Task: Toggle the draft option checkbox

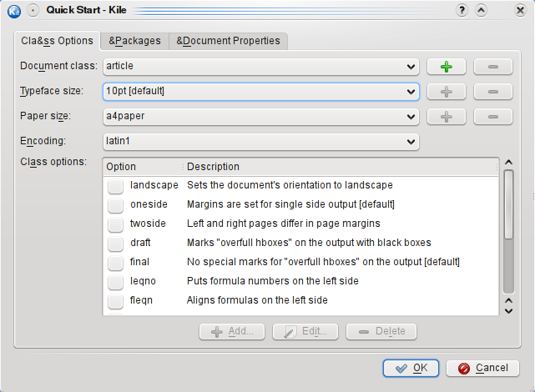Action: [x=116, y=243]
